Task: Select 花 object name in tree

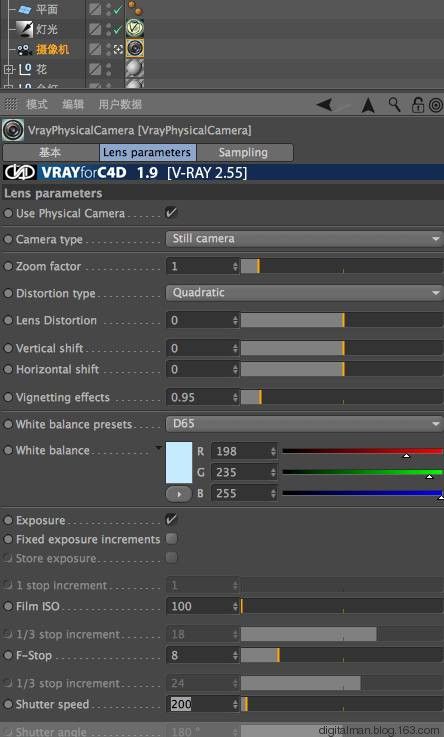Action: pyautogui.click(x=41, y=69)
